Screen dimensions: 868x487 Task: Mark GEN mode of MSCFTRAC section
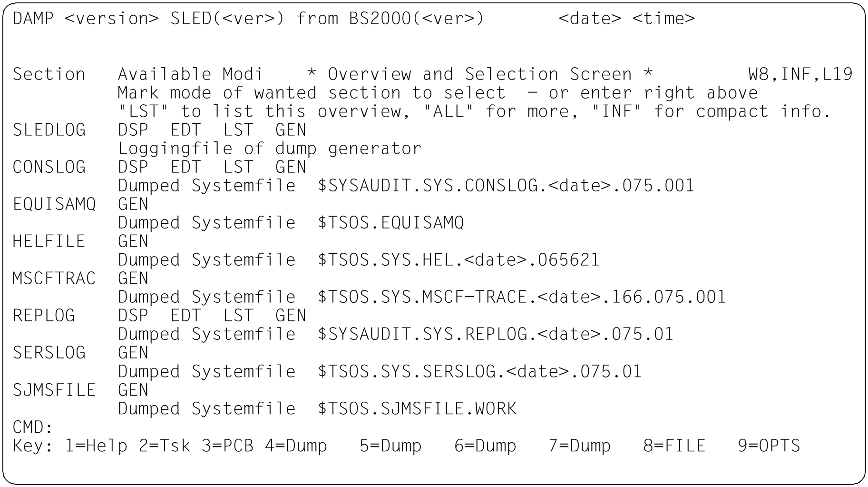tap(133, 278)
